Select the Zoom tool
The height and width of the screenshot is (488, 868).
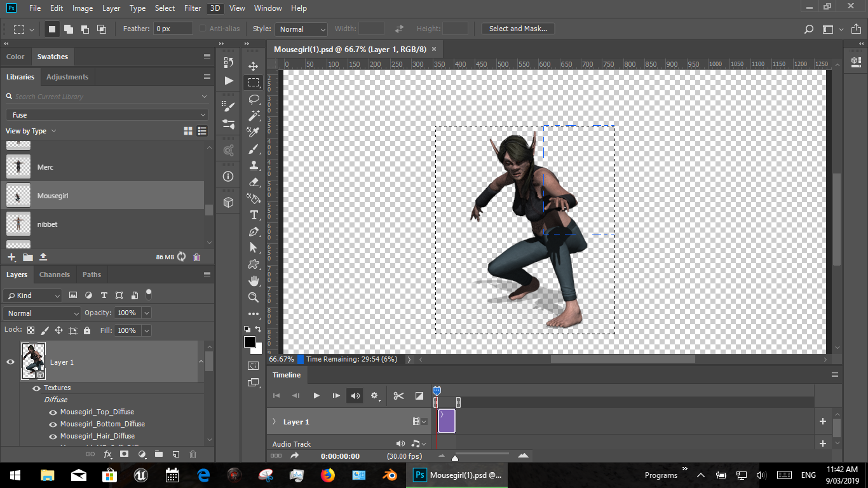(x=254, y=297)
